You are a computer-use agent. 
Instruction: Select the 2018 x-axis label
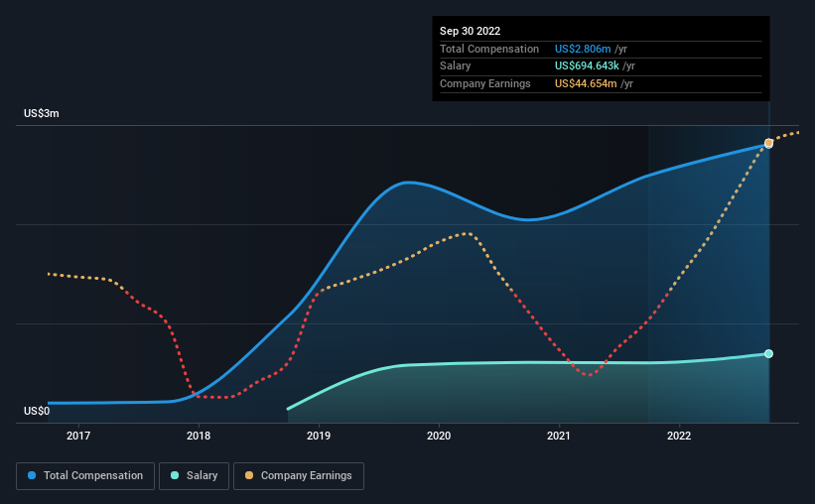[199, 436]
